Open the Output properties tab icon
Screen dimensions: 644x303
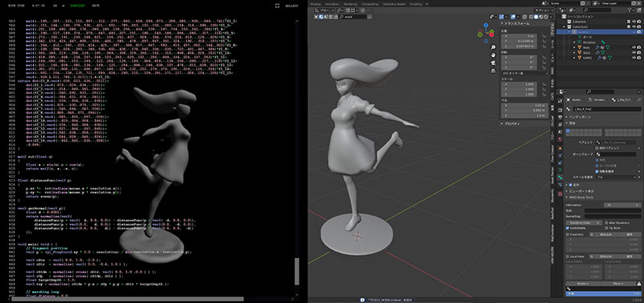click(560, 117)
